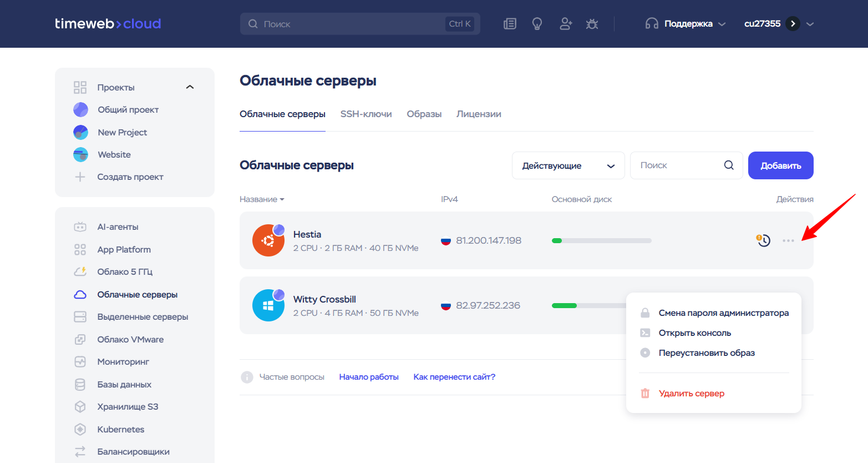Screen dimensions: 868x463
Task: Open Хранилище S3 icon
Action: (80, 407)
